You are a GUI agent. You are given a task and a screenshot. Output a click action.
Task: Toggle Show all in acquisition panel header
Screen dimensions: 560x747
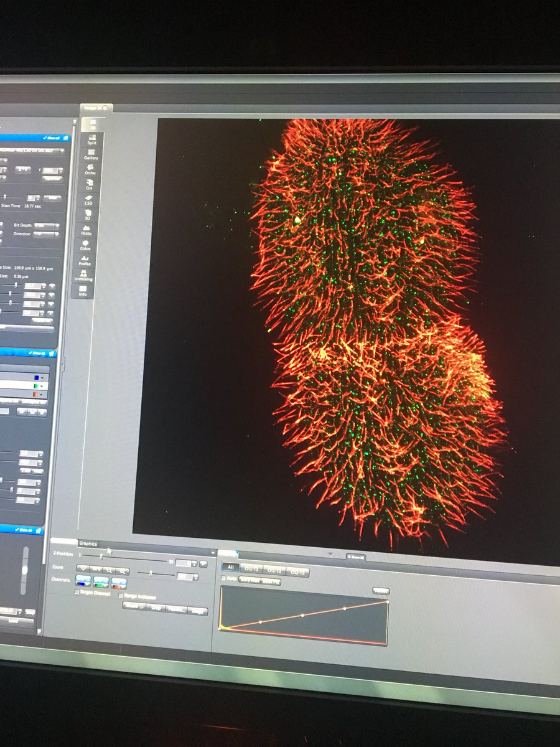click(52, 138)
